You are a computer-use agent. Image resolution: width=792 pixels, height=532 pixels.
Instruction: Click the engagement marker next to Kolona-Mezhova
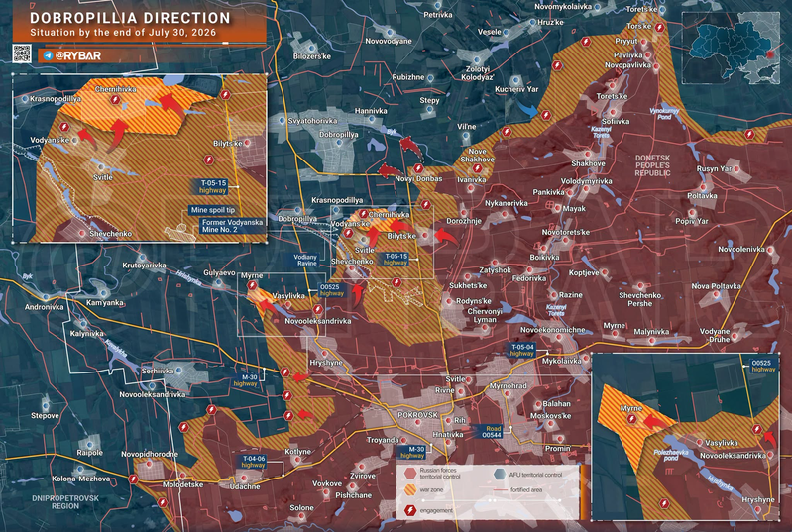(x=134, y=479)
